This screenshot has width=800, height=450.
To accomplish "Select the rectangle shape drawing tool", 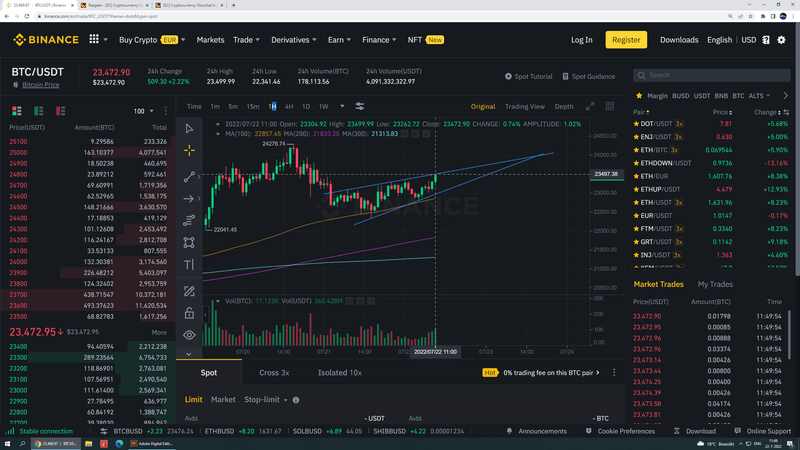I will click(x=189, y=242).
